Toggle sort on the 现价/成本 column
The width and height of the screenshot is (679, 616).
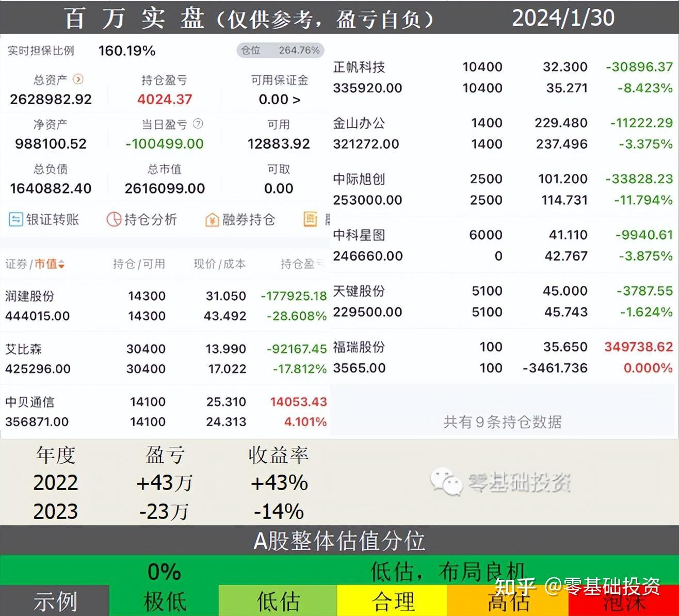coord(220,264)
